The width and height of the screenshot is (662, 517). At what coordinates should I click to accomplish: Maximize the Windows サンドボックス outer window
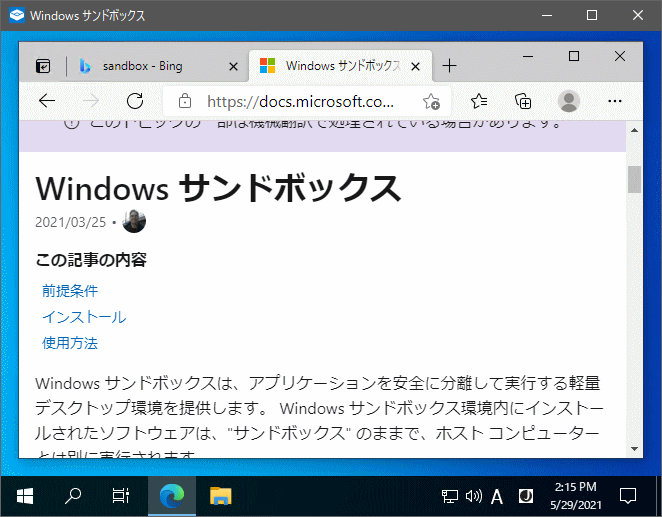pos(592,16)
